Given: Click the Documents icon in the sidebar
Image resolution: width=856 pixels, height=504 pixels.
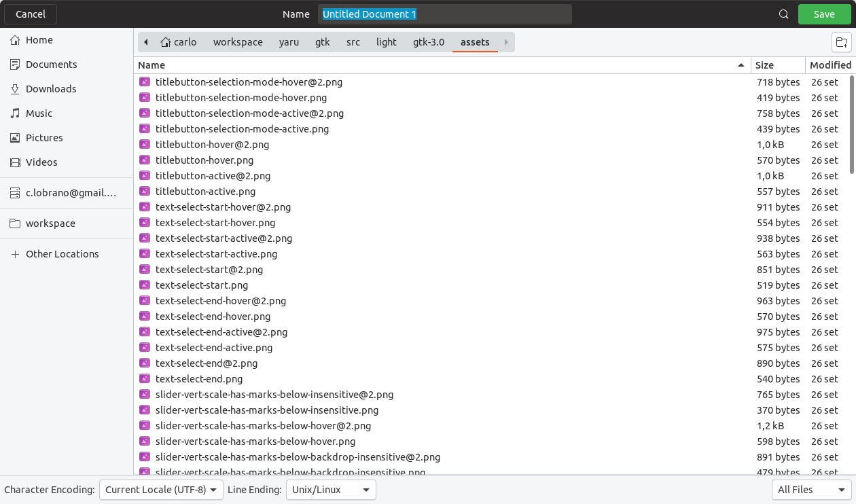Looking at the screenshot, I should pyautogui.click(x=15, y=65).
